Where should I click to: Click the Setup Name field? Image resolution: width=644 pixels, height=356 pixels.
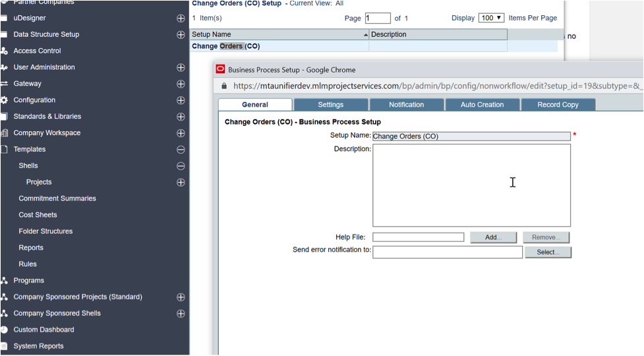[471, 136]
